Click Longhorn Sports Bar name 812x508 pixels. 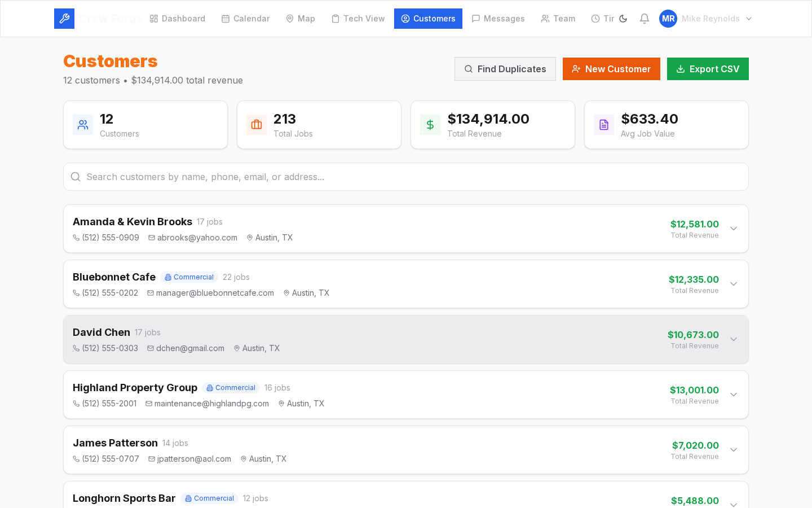tap(124, 498)
